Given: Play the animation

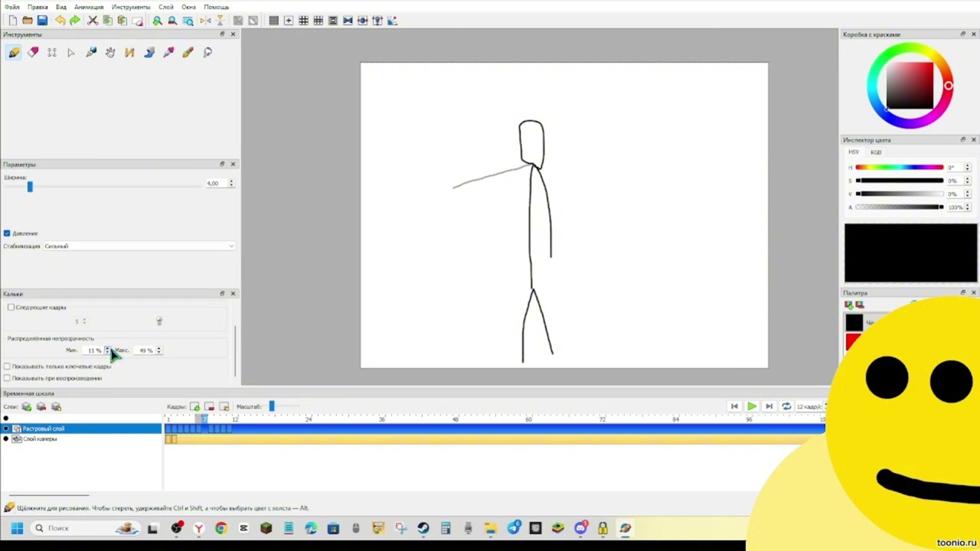Looking at the screenshot, I should [752, 406].
